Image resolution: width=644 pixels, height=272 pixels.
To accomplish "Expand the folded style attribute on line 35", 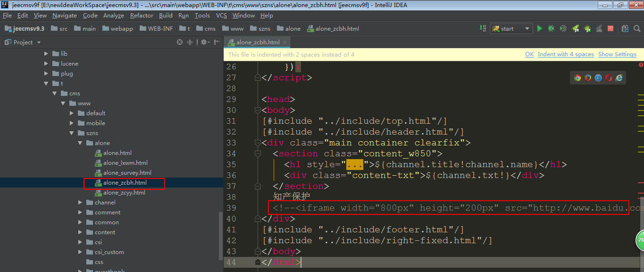I will coord(355,165).
